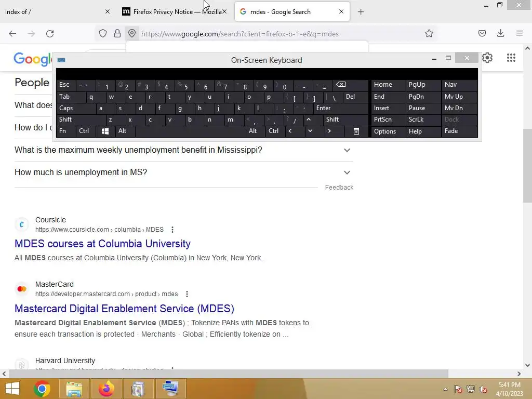Switch to Firefox Privacy Notice tab
The image size is (532, 399).
pos(174,12)
